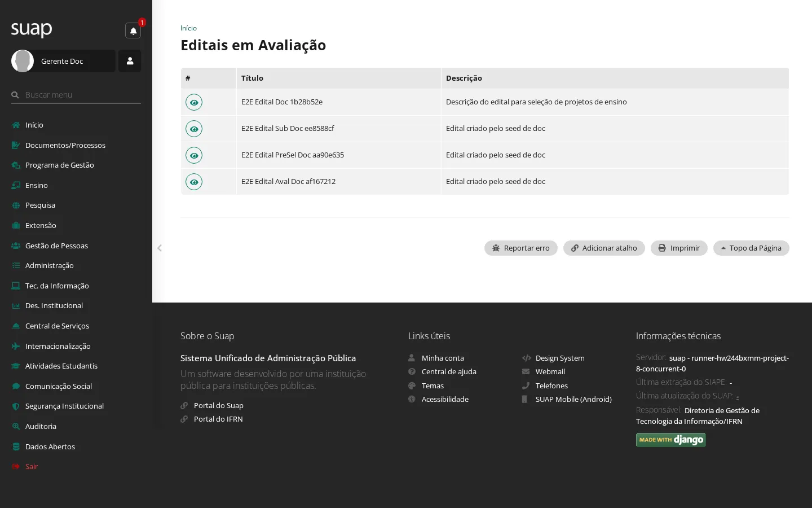This screenshot has height=508, width=812.
Task: View edital E2E Edital PreSel Doc aa90e635
Action: tap(194, 155)
